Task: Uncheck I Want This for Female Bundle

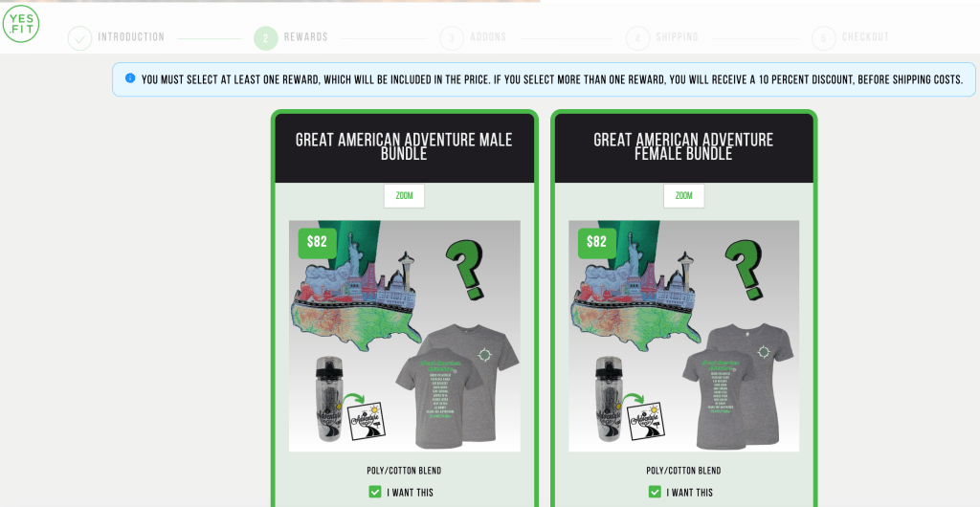Action: (655, 492)
